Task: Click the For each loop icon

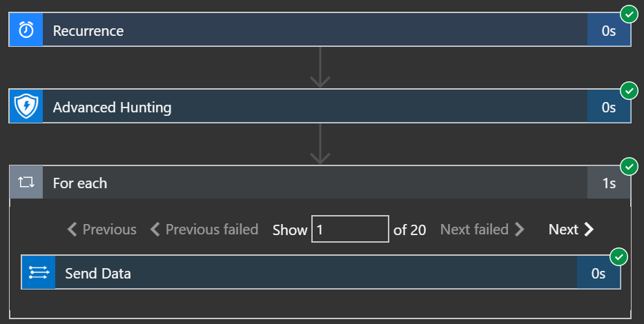Action: click(x=26, y=183)
